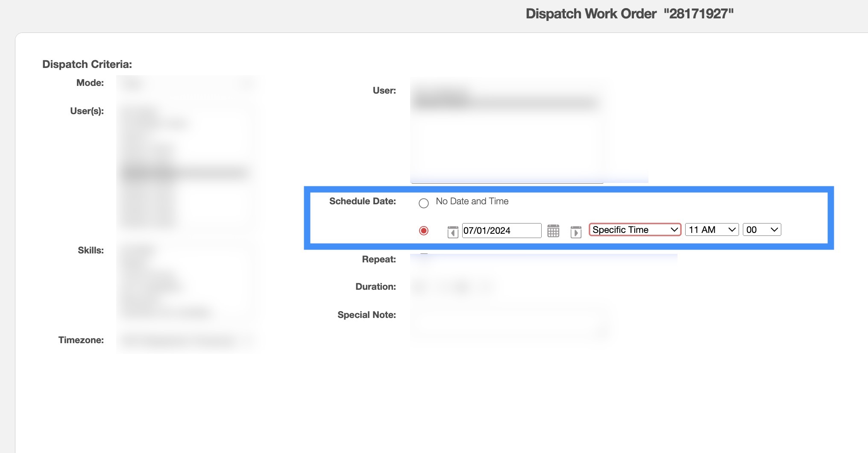Open the Specific Time dropdown

coord(635,230)
